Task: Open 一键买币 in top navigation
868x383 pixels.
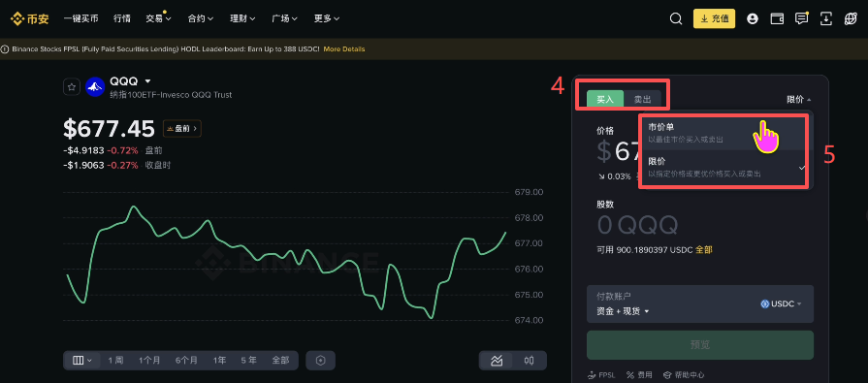Action: point(80,18)
